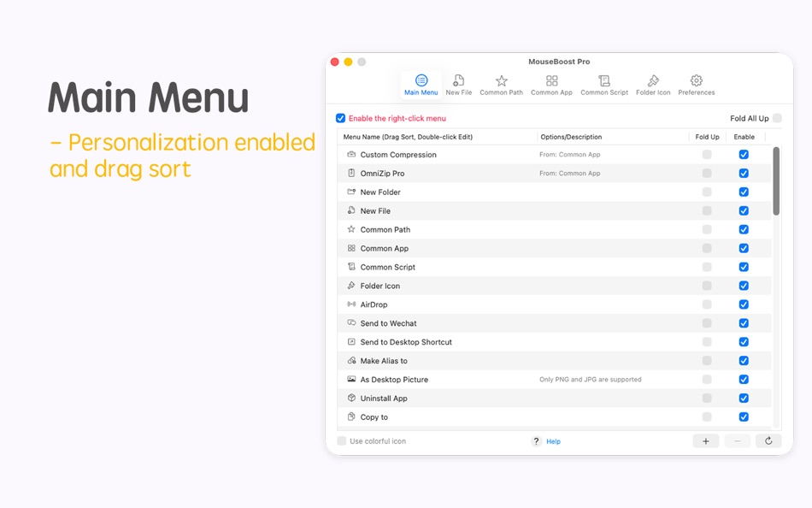
Task: Open the New File toolbar section
Action: pyautogui.click(x=459, y=81)
